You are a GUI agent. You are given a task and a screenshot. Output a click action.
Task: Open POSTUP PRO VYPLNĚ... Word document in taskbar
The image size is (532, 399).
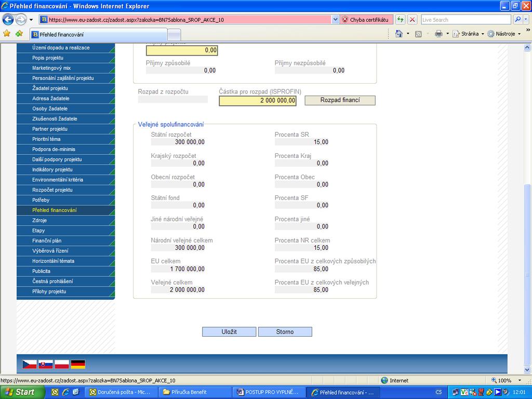tap(269, 392)
